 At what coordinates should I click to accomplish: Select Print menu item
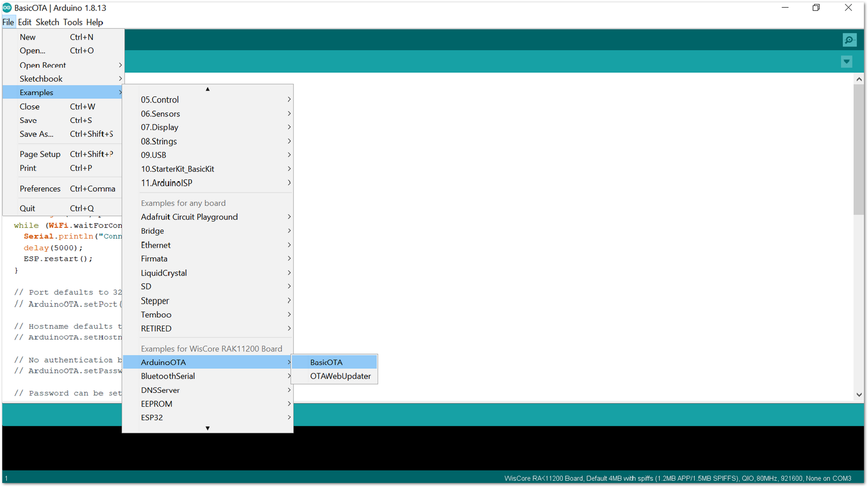pyautogui.click(x=63, y=168)
